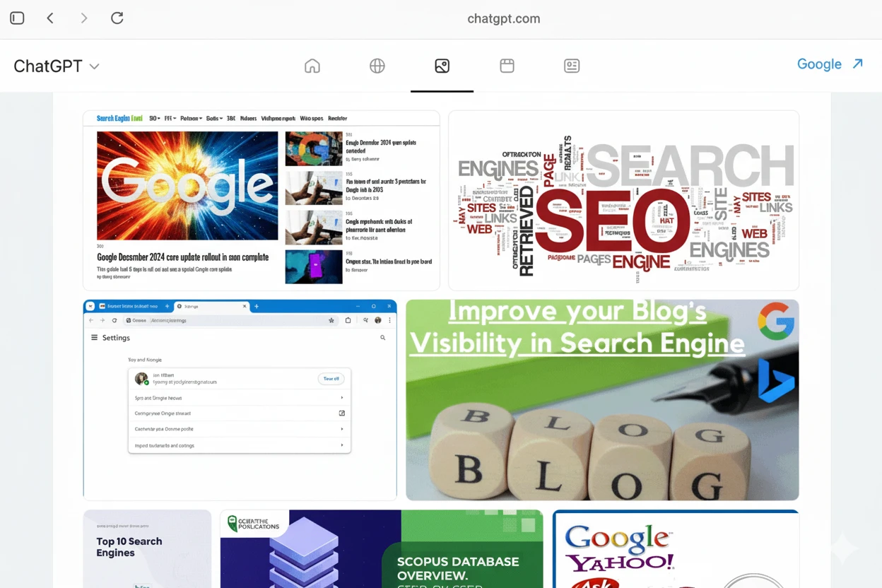Toggle the browser sidebar panel icon
Image resolution: width=882 pixels, height=588 pixels.
coord(17,18)
